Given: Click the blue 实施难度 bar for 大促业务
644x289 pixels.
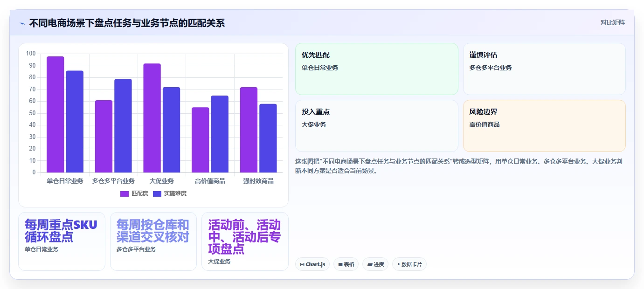Looking at the screenshot, I should (x=171, y=130).
